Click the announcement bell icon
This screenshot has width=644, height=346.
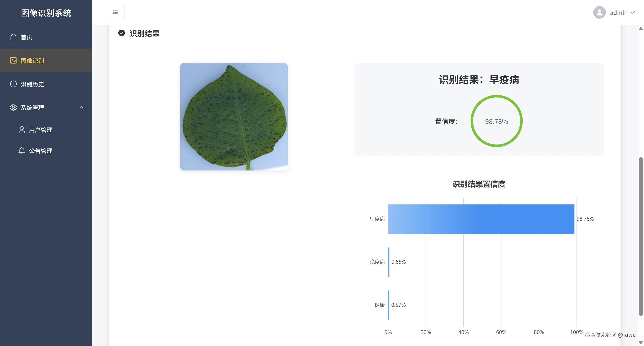(22, 151)
